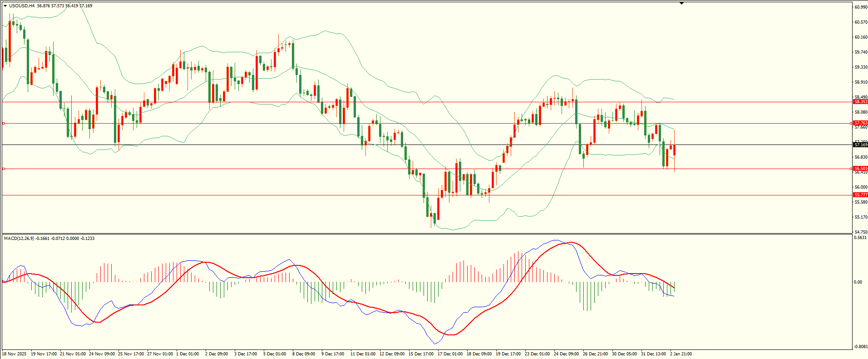The height and width of the screenshot is (359, 868).
Task: Select the 57.763 red price label
Action: coord(860,123)
